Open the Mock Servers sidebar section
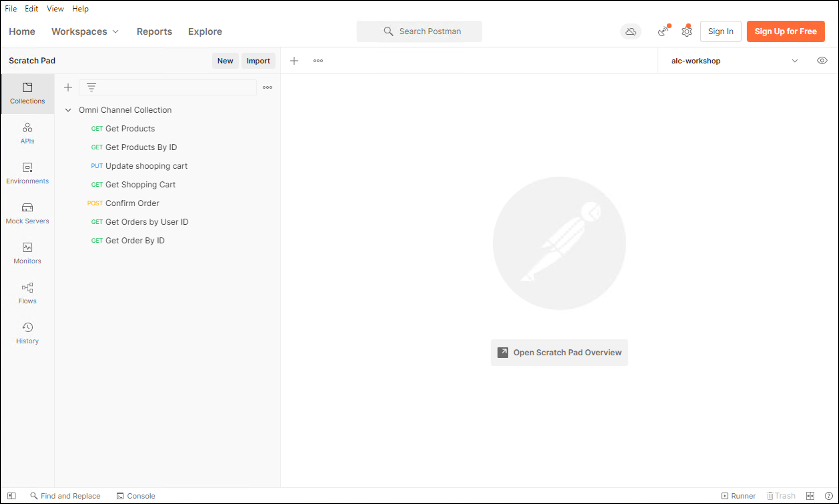Image resolution: width=839 pixels, height=504 pixels. 27,213
